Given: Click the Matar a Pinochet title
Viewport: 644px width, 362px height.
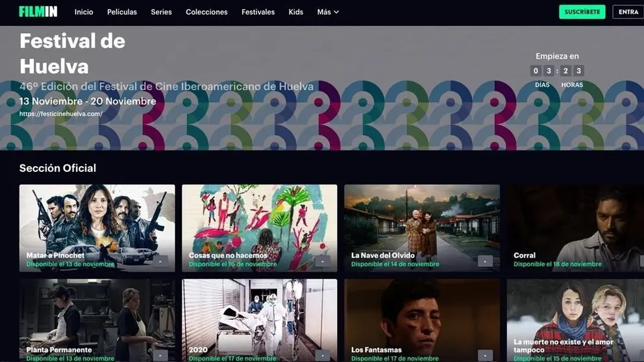Looking at the screenshot, I should point(55,256).
